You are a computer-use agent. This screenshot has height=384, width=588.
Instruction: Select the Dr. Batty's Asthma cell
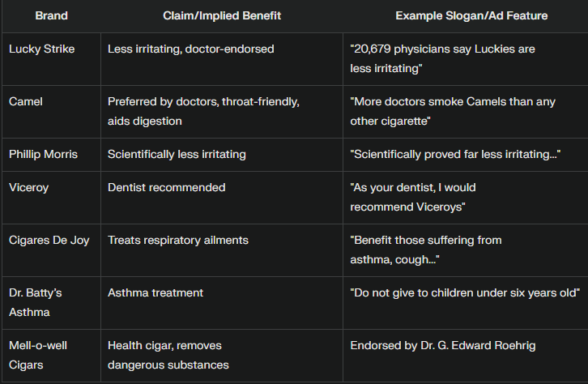(51, 303)
